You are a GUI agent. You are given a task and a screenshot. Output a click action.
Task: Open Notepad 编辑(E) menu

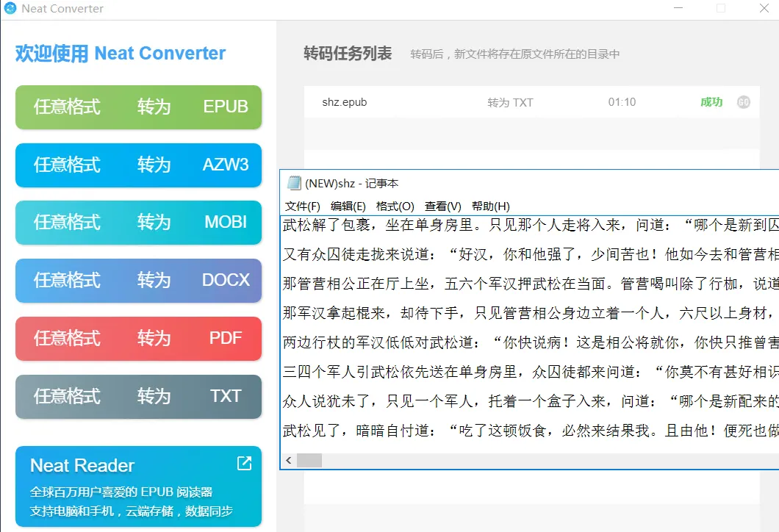(348, 206)
